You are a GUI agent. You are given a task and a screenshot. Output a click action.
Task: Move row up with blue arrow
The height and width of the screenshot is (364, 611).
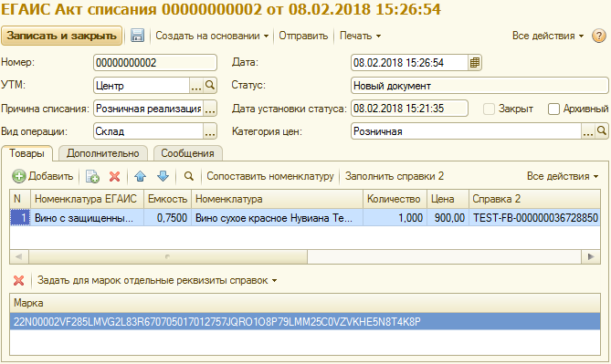pos(141,176)
